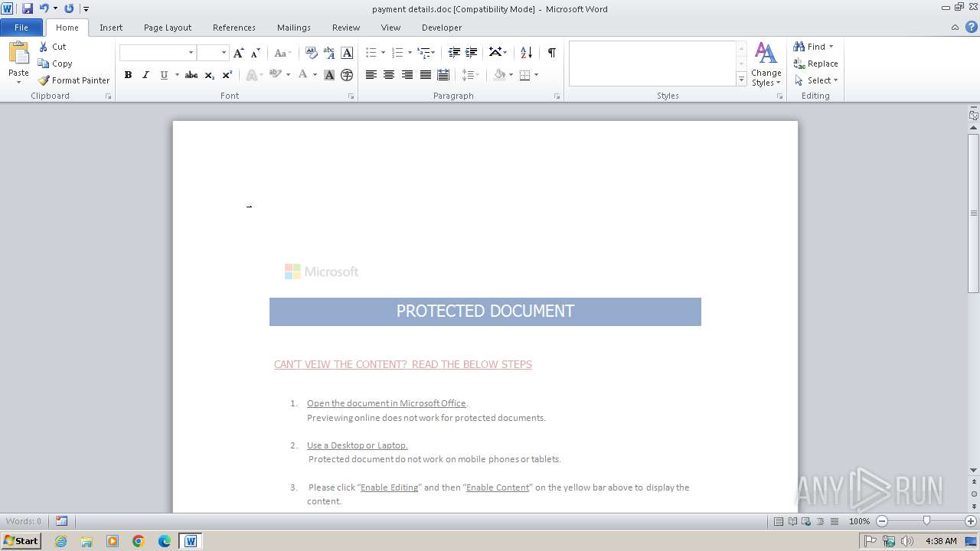Open the bullets list dropdown arrow
This screenshot has height=551, width=980.
click(383, 53)
